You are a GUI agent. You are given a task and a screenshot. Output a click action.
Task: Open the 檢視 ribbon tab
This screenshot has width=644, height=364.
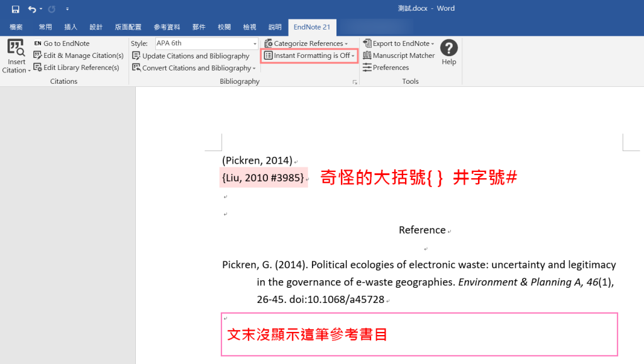point(249,27)
